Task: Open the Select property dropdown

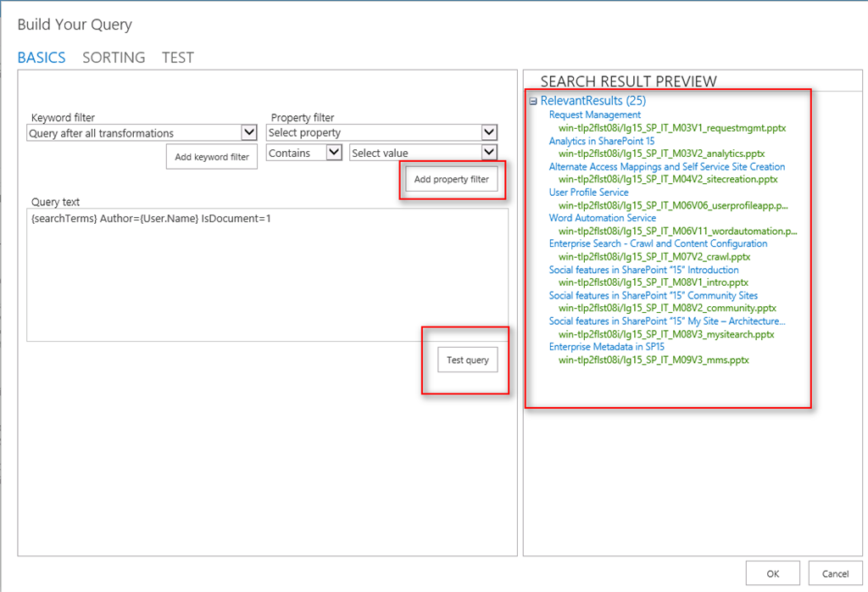Action: pyautogui.click(x=381, y=132)
